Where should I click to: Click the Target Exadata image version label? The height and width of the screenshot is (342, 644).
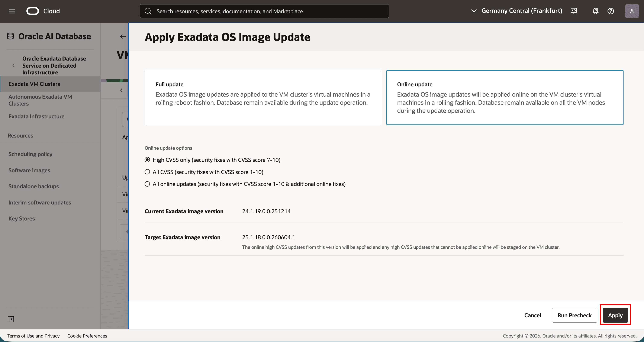[183, 237]
